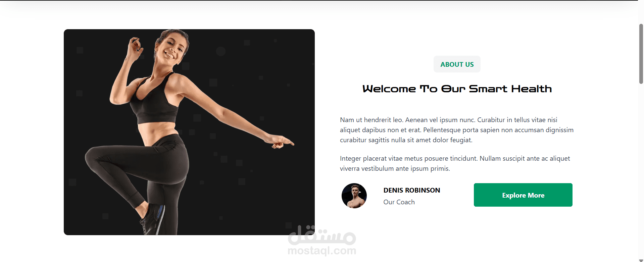644x262 pixels.
Task: Click the paragraph starting Nam ut hendrerit
Action: 457,130
